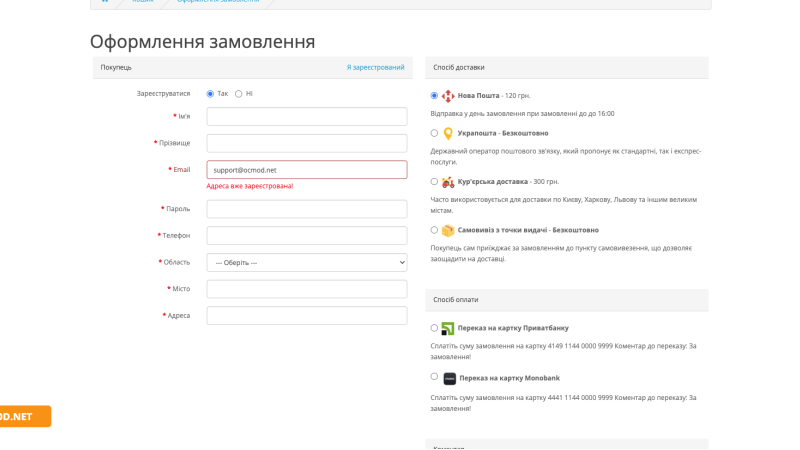Click 'Кур'єрська доставка - 300 грн.' label
The image size is (800, 450).
coord(508,182)
